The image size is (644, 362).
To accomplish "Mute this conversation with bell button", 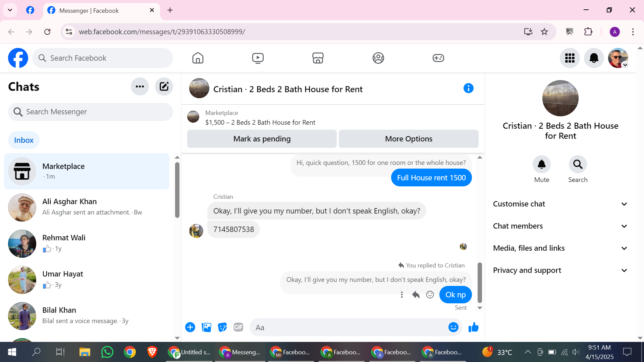I will click(x=541, y=164).
